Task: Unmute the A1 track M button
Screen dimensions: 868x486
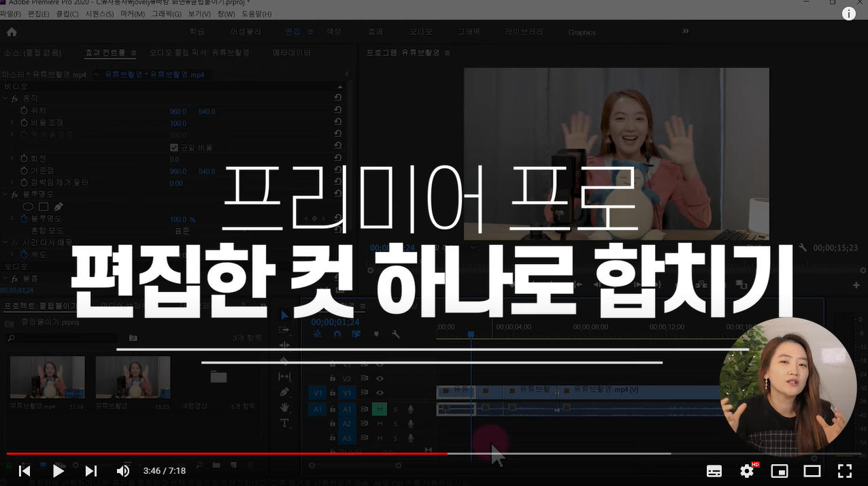Action: click(380, 409)
